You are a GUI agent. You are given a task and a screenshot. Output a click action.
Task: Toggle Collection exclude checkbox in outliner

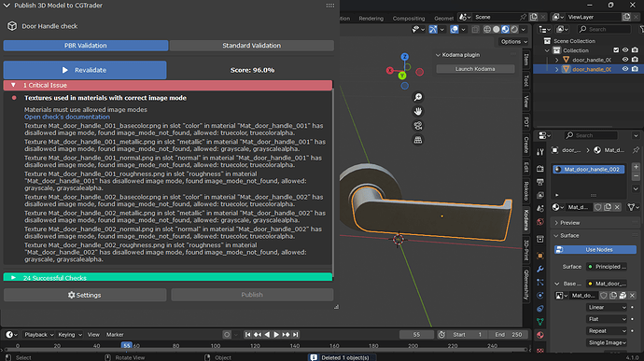pyautogui.click(x=616, y=50)
